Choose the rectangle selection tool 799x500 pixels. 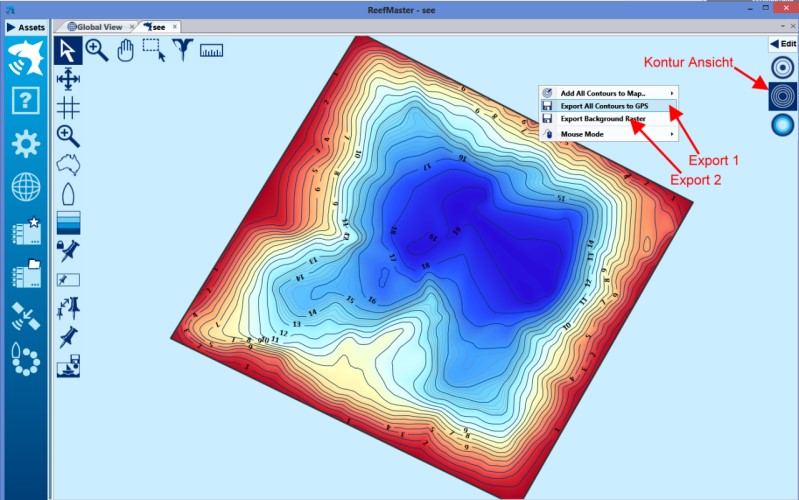[154, 50]
